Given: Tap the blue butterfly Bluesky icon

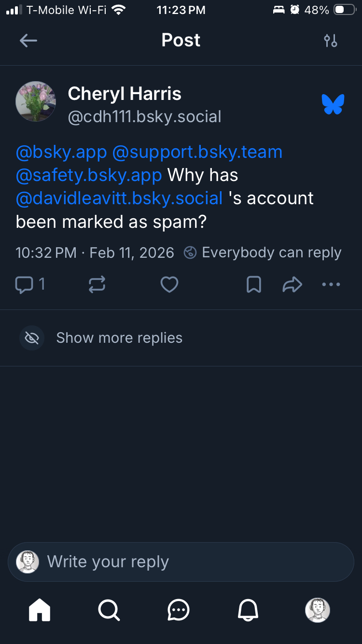Looking at the screenshot, I should 333,104.
